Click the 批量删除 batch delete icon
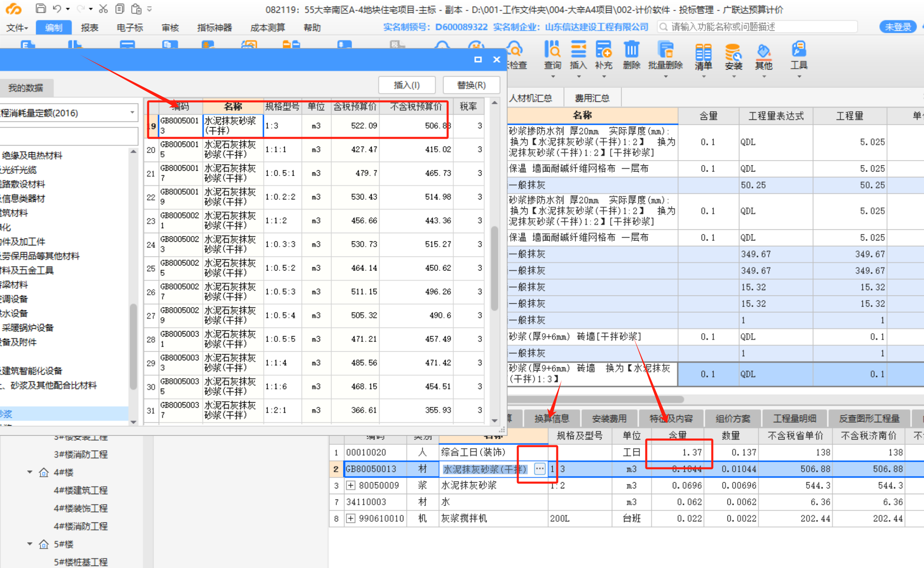Screen dimensions: 924x568 tap(665, 49)
